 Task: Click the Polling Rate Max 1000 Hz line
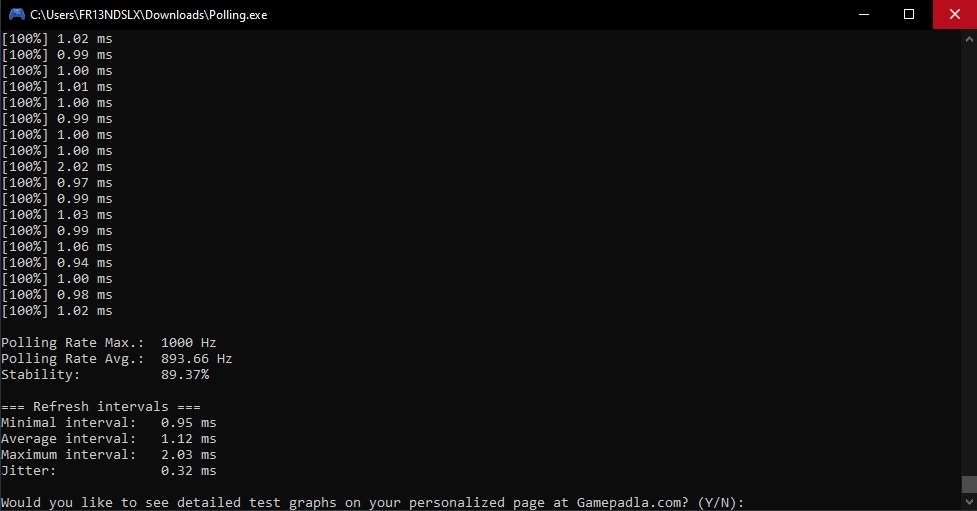[108, 343]
